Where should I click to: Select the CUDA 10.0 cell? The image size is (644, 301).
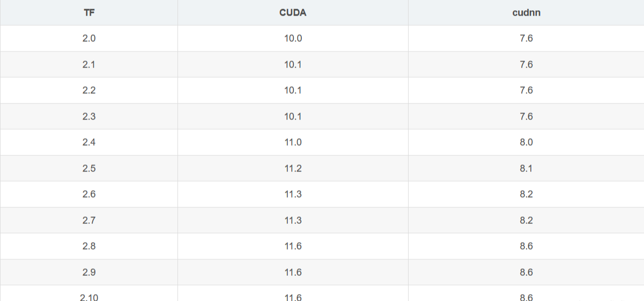click(x=293, y=39)
